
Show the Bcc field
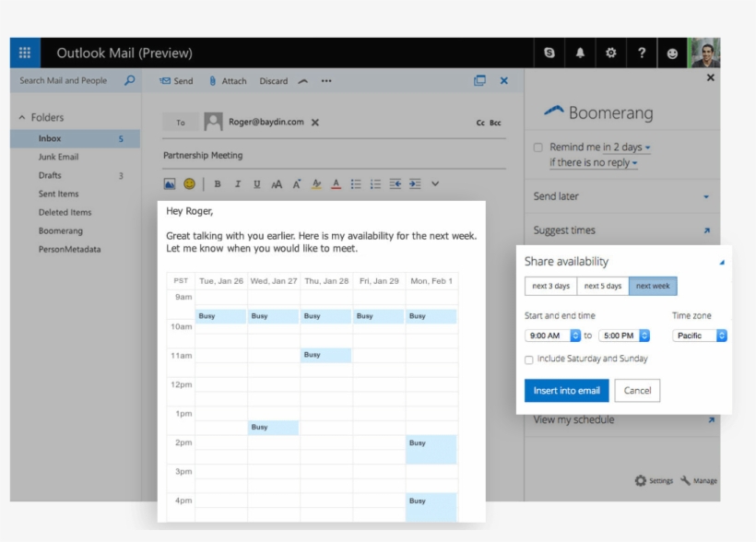pyautogui.click(x=495, y=123)
